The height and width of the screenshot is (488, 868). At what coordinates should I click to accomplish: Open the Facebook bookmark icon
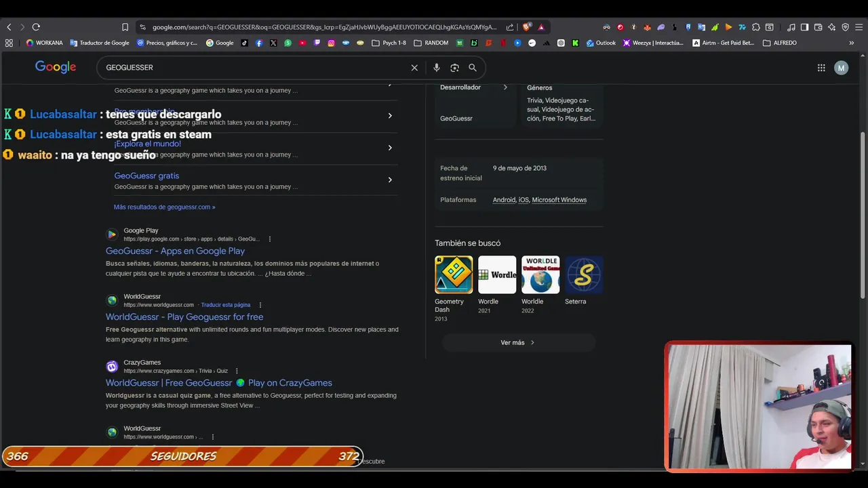[x=259, y=43]
